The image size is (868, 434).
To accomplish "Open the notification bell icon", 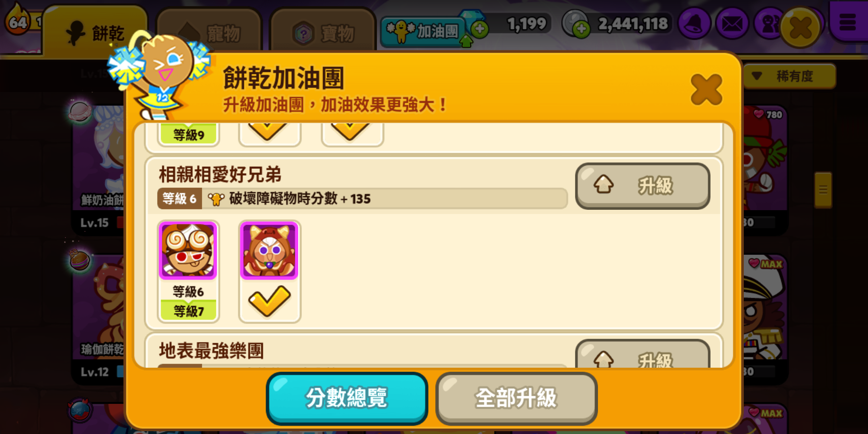I will tap(694, 23).
